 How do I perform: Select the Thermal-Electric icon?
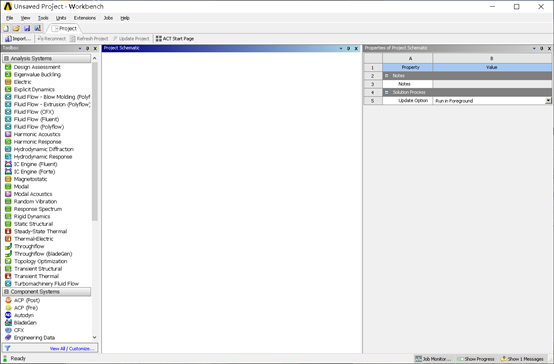8,239
